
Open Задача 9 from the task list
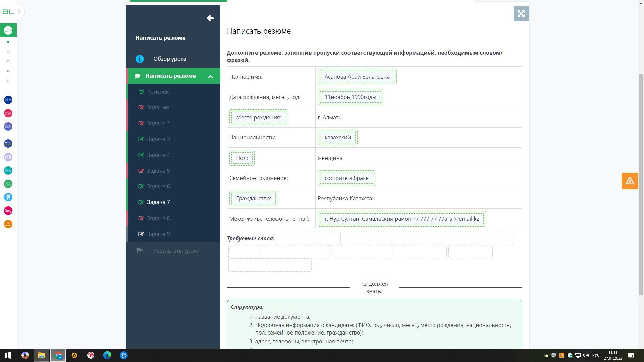[158, 234]
